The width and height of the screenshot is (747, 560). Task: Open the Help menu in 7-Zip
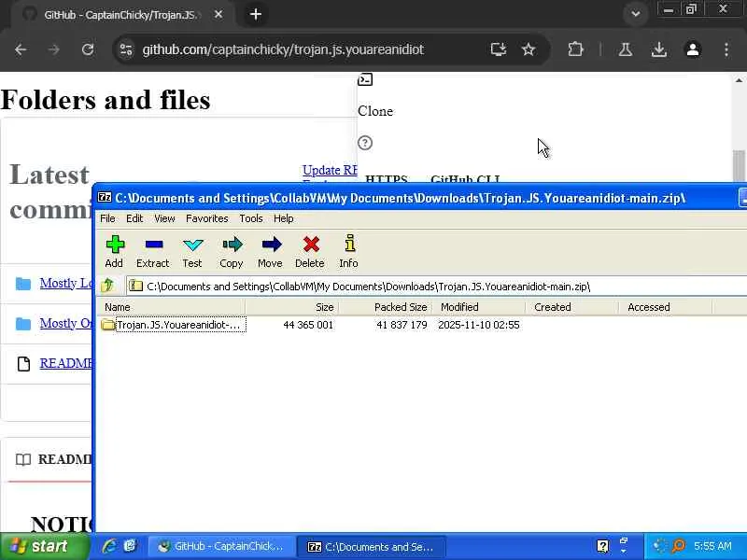[284, 218]
